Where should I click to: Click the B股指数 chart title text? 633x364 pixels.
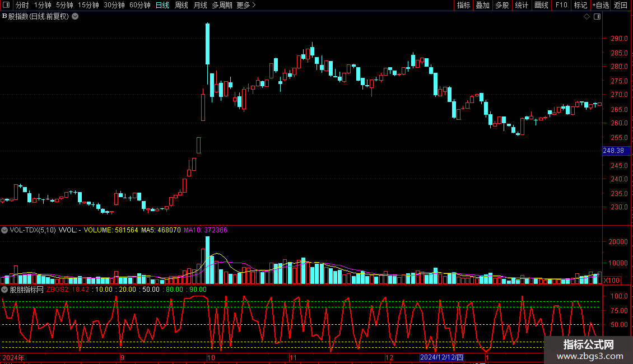(35, 17)
